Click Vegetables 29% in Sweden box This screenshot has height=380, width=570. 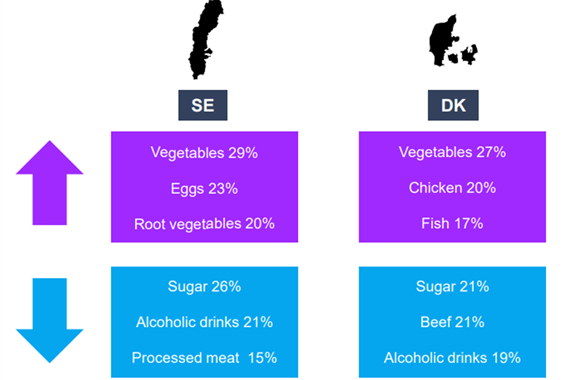point(204,153)
